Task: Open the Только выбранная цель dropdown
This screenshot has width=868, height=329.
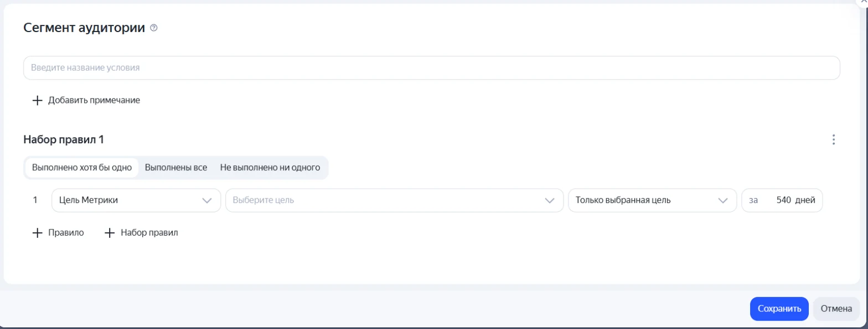Action: pos(653,200)
